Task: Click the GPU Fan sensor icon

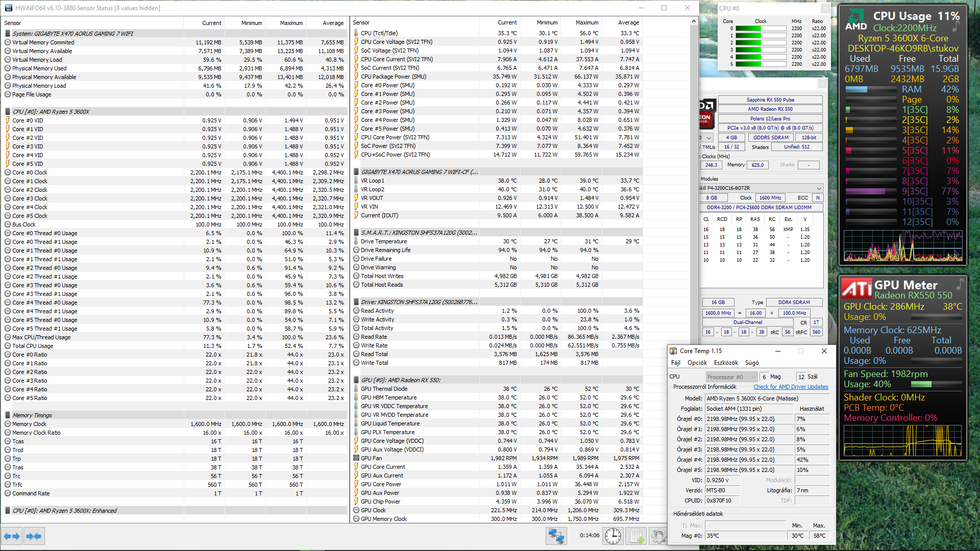Action: click(356, 458)
